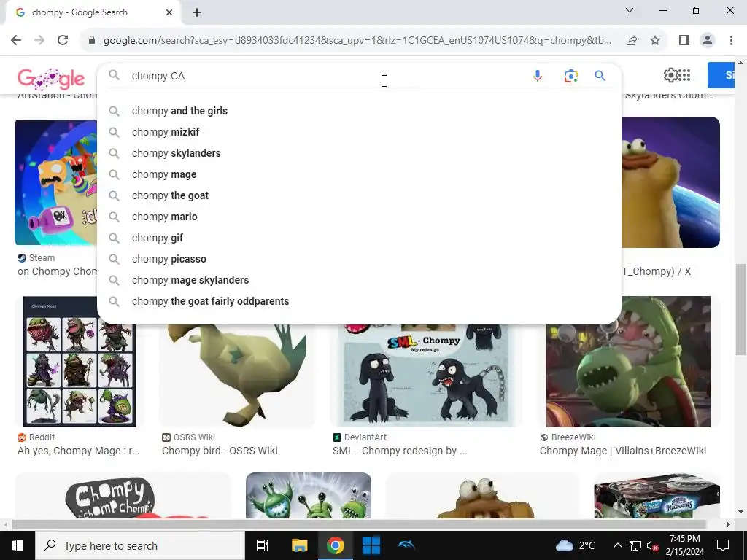Click the browser address bar URL
The height and width of the screenshot is (560, 747).
pyautogui.click(x=357, y=41)
